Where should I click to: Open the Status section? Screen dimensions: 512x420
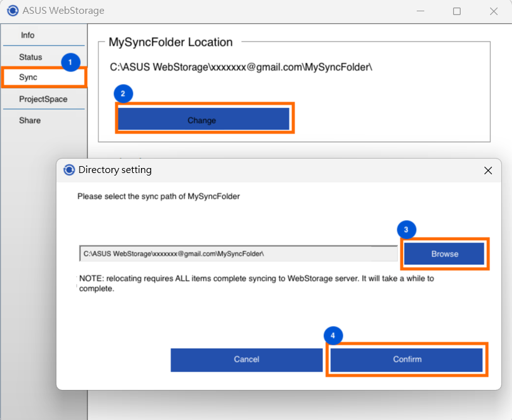click(x=30, y=57)
